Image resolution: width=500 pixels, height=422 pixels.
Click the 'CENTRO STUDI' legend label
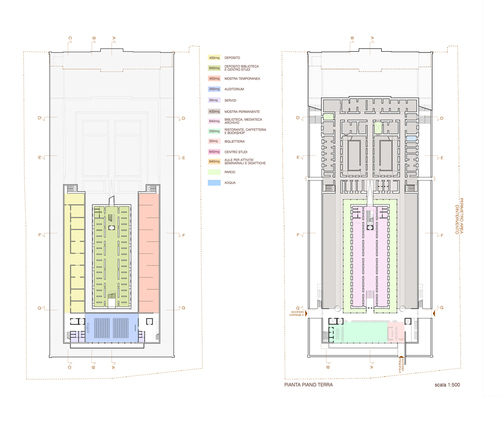[x=236, y=152]
